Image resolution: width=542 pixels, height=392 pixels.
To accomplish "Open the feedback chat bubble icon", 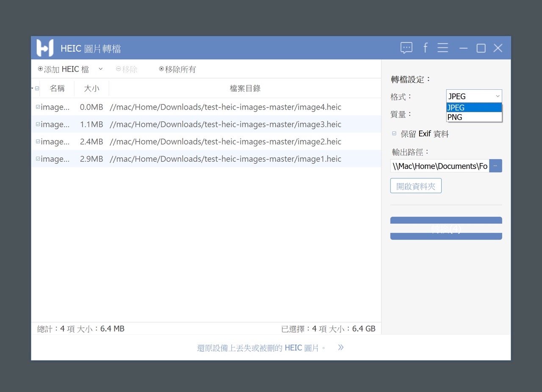I will [406, 48].
